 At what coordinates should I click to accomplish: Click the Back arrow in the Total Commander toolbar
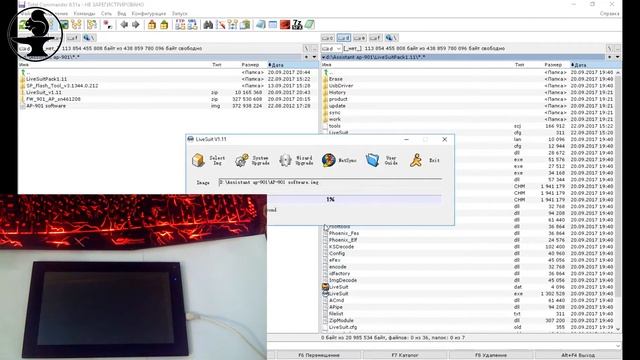tap(124, 25)
